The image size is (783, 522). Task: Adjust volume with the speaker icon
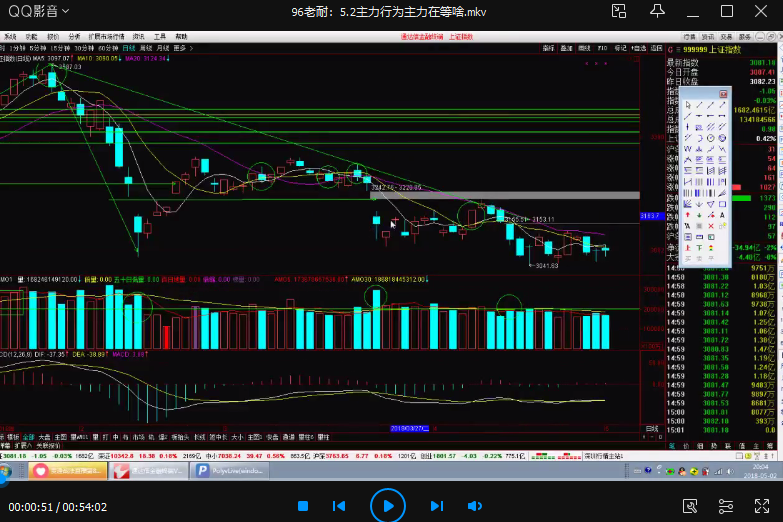tap(475, 506)
